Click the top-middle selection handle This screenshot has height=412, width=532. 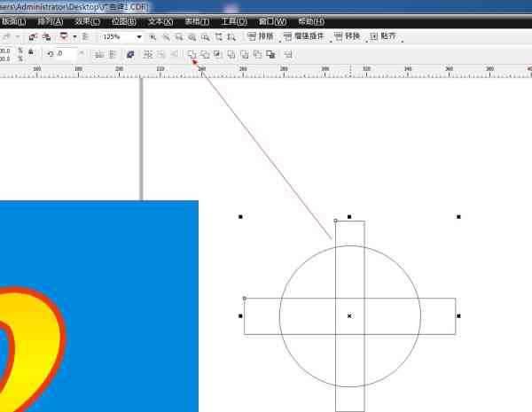pos(349,217)
